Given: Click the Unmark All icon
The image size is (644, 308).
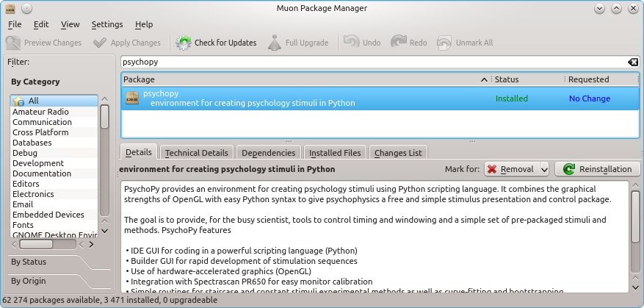Looking at the screenshot, I should point(445,43).
